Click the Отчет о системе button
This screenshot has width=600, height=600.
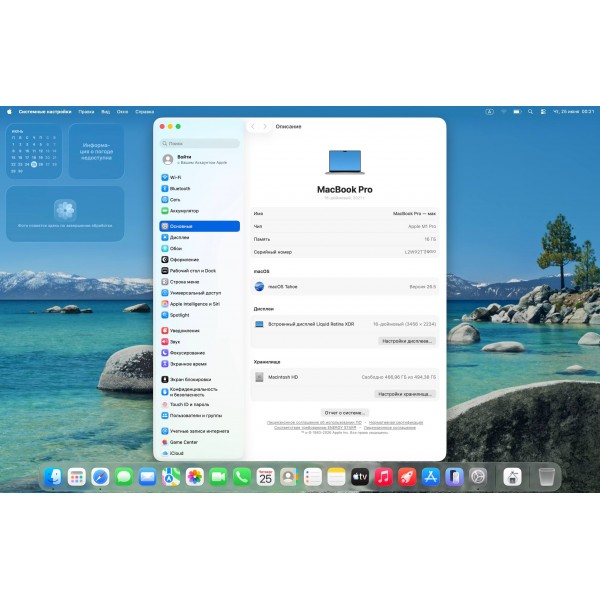pyautogui.click(x=344, y=413)
